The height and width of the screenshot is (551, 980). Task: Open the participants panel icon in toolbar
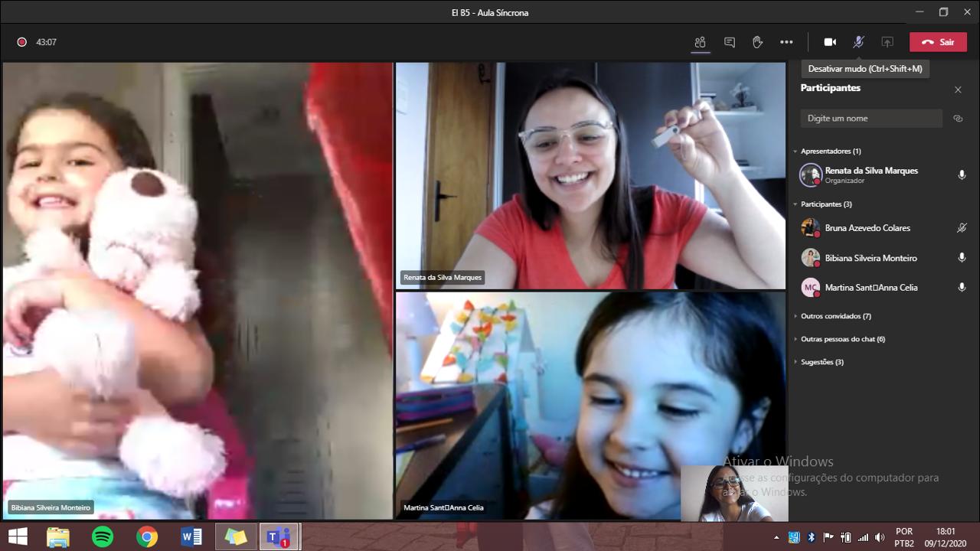700,42
